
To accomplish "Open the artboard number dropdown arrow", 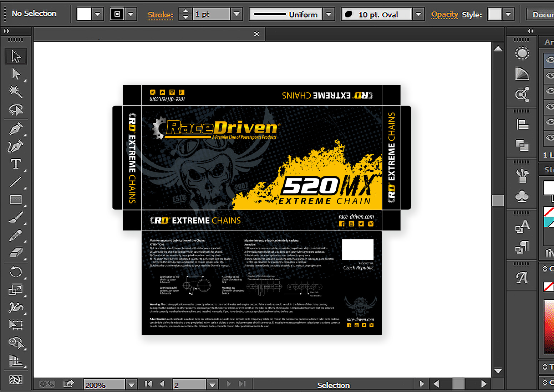I will [212, 385].
